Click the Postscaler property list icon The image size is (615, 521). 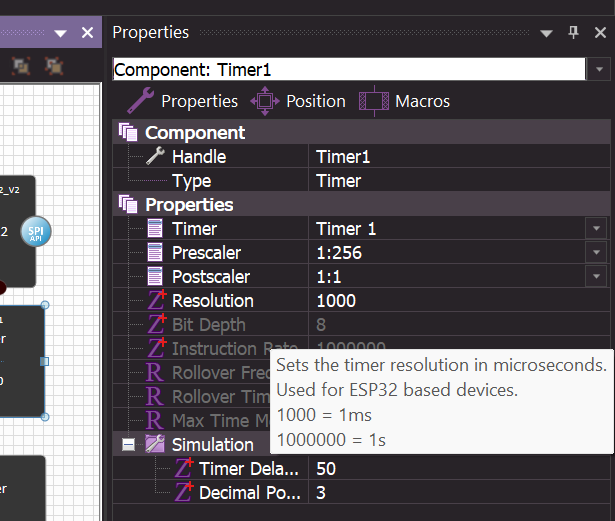coord(155,277)
